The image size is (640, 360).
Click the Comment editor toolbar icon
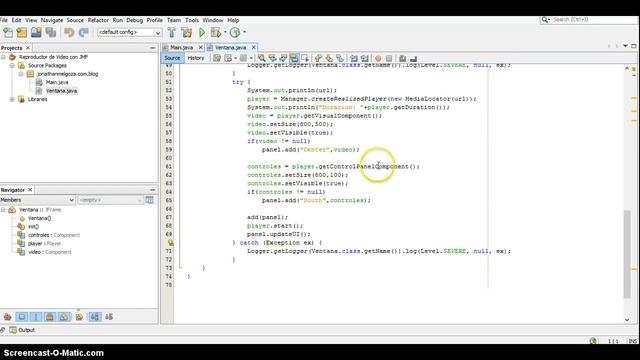click(402, 58)
